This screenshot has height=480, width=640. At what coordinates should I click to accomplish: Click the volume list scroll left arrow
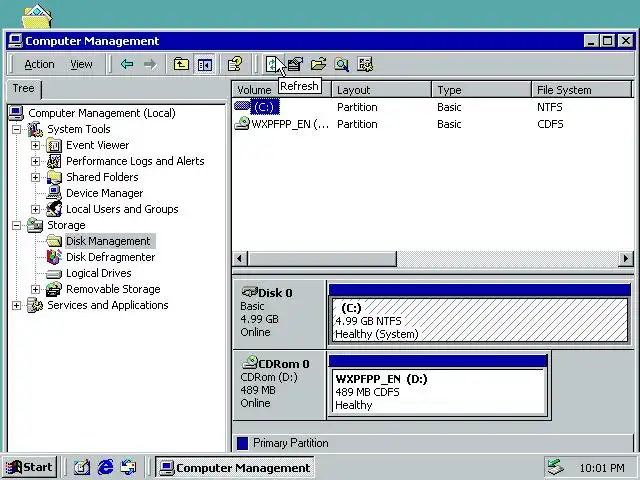(x=240, y=258)
